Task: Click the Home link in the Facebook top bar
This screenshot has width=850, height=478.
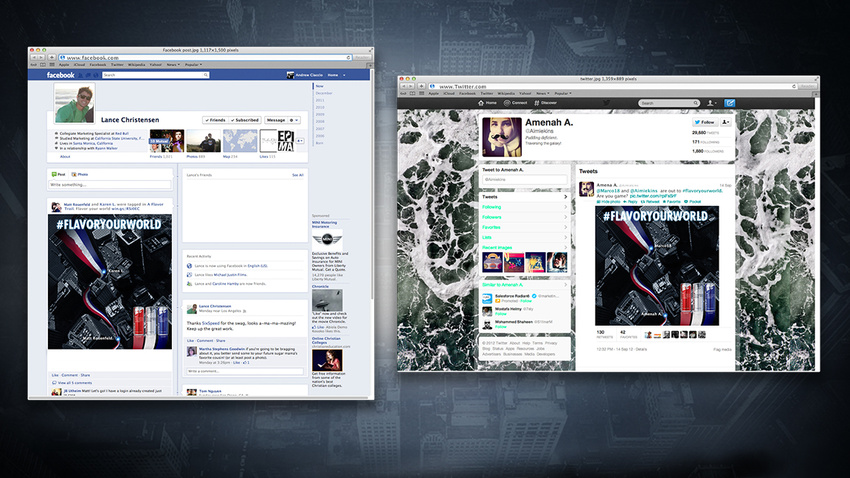Action: click(x=333, y=75)
